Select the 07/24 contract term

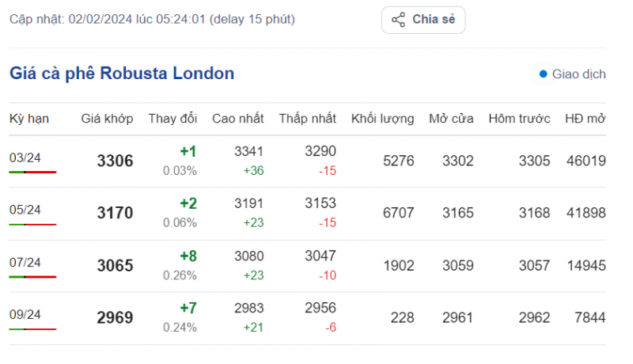[25, 262]
